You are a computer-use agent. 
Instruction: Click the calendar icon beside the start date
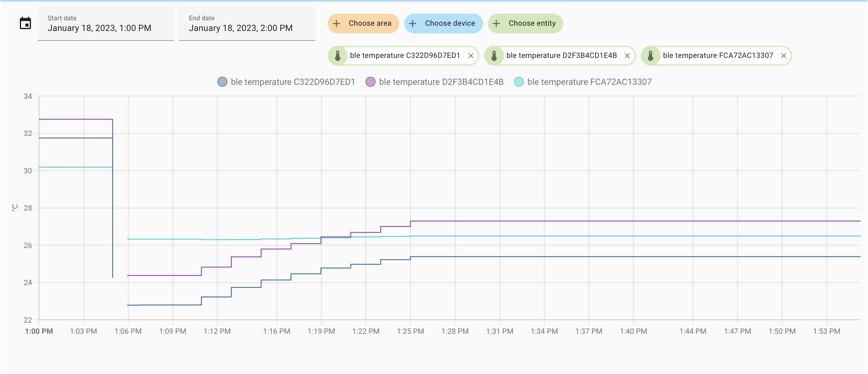26,23
